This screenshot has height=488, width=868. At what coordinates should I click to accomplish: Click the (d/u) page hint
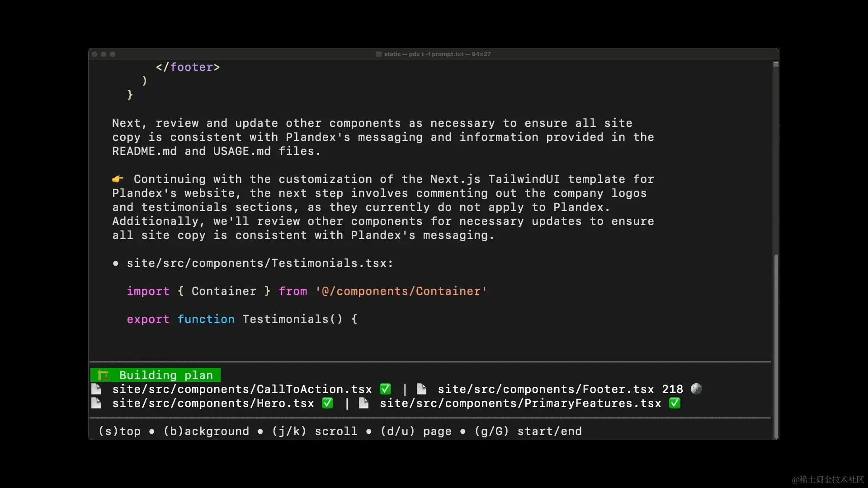click(416, 431)
